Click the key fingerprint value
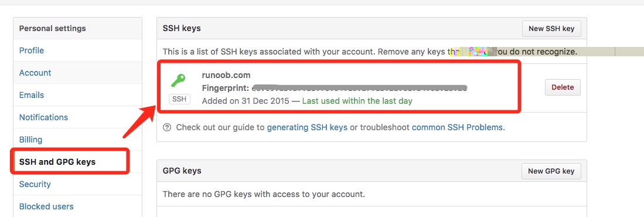This screenshot has height=217, width=644. coord(360,88)
